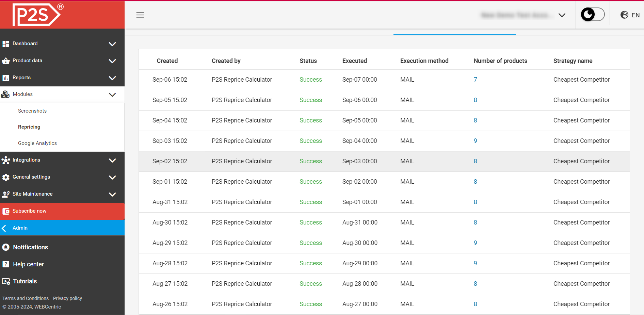Toggle dark mode switch
The width and height of the screenshot is (644, 315).
point(593,15)
